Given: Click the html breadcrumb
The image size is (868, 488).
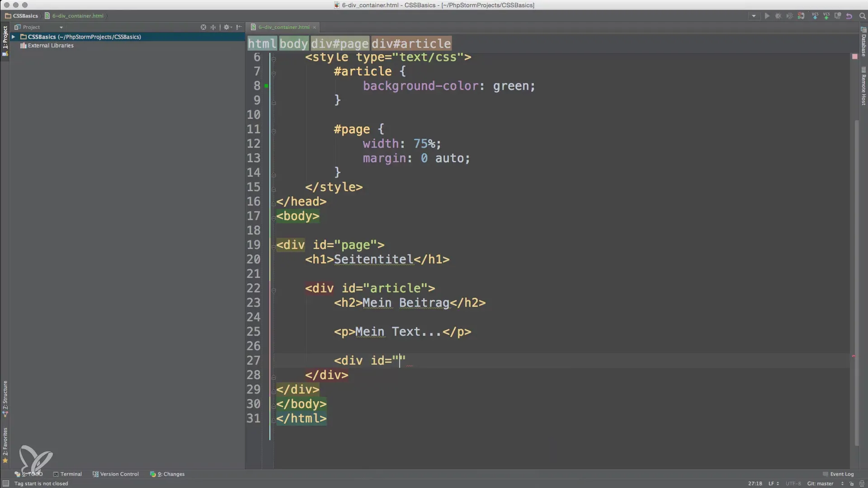Looking at the screenshot, I should pos(262,43).
